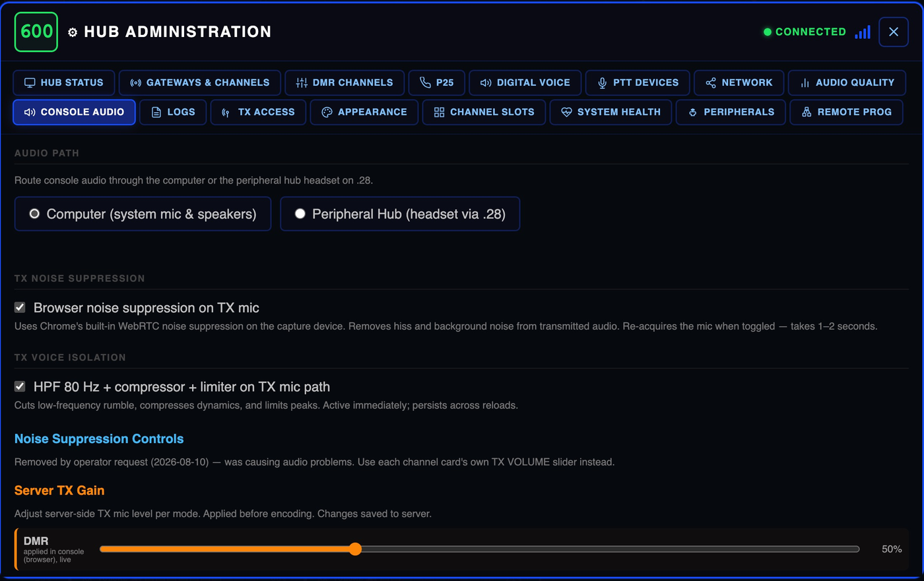Click the document icon on Logs tab
The image size is (924, 581).
pyautogui.click(x=156, y=112)
